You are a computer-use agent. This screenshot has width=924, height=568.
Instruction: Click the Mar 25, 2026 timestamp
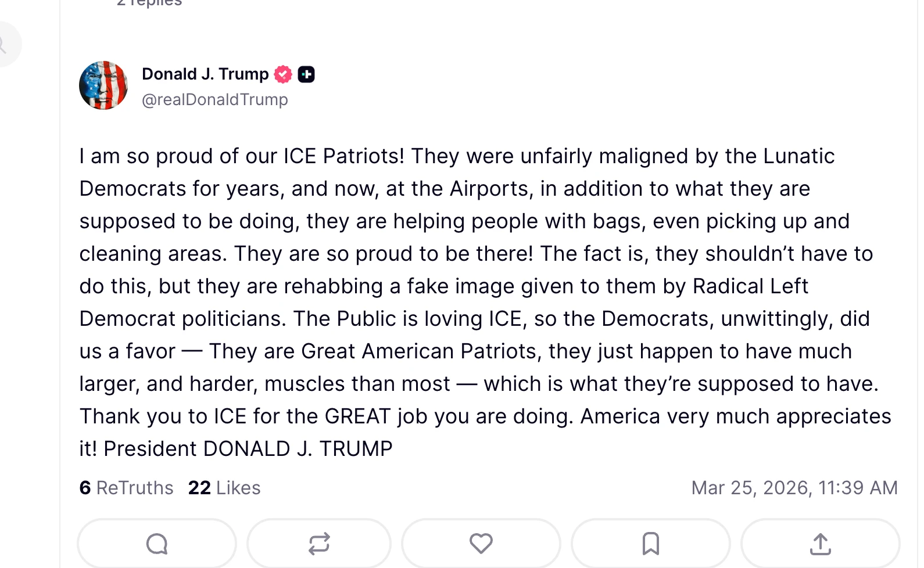pyautogui.click(x=794, y=488)
